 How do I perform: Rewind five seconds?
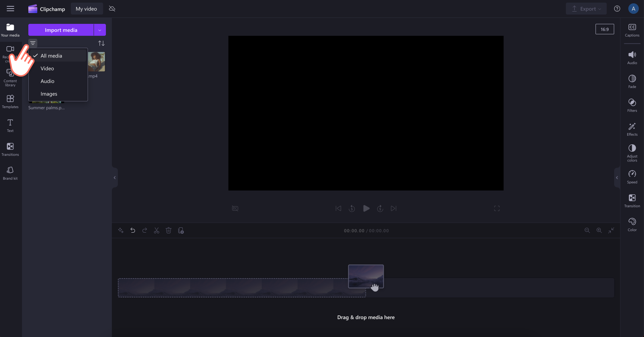pos(352,208)
